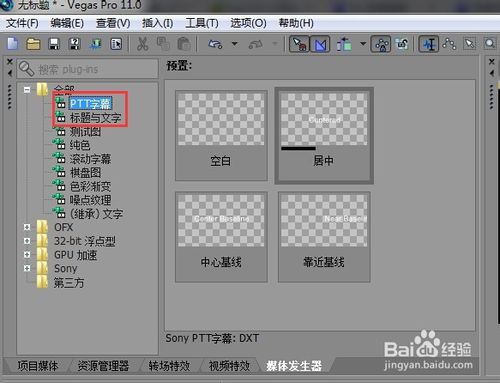Select the 第三方 folder
This screenshot has height=383, width=500.
pos(69,283)
